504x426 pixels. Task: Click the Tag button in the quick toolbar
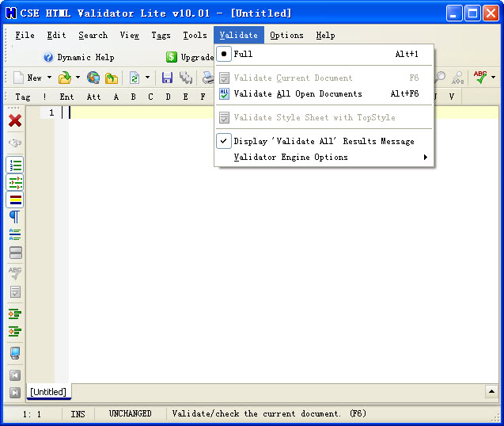tap(23, 97)
